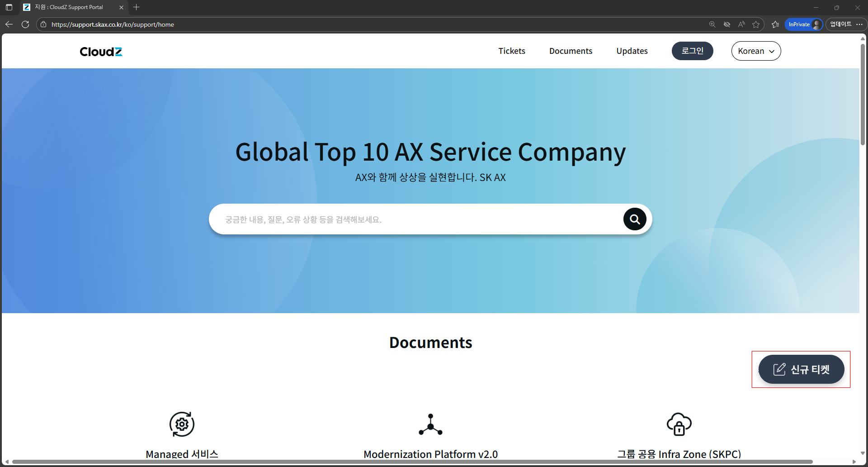The image size is (868, 467).
Task: Click the 로그인 login button
Action: point(692,51)
